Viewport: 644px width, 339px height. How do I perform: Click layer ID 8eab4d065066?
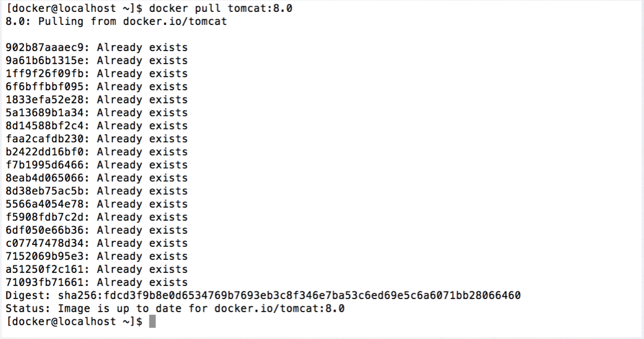pyautogui.click(x=45, y=178)
